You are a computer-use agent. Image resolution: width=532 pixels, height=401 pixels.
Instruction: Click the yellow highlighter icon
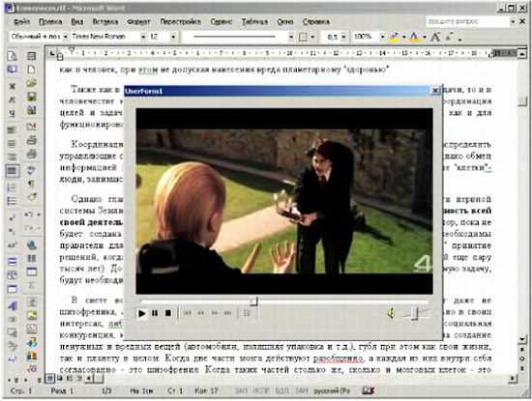(395, 37)
